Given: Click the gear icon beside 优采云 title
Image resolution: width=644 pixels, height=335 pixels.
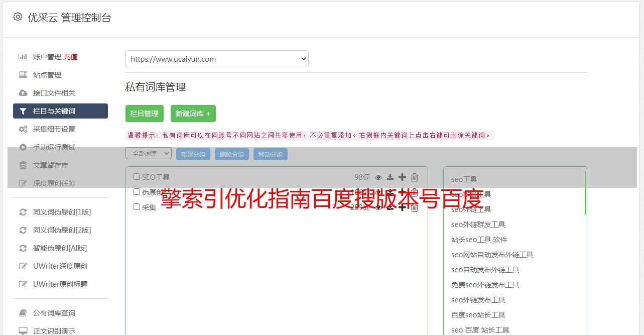Looking at the screenshot, I should pyautogui.click(x=18, y=17).
